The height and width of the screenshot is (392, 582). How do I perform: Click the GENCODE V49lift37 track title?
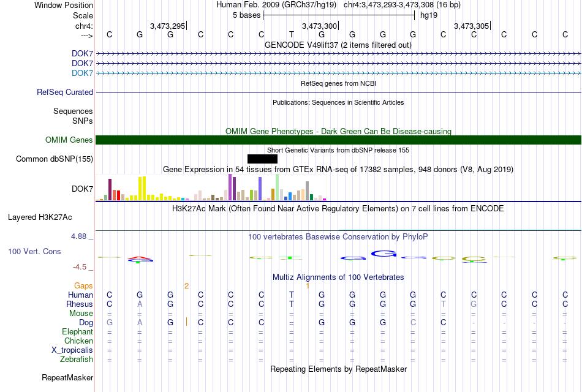pos(338,45)
